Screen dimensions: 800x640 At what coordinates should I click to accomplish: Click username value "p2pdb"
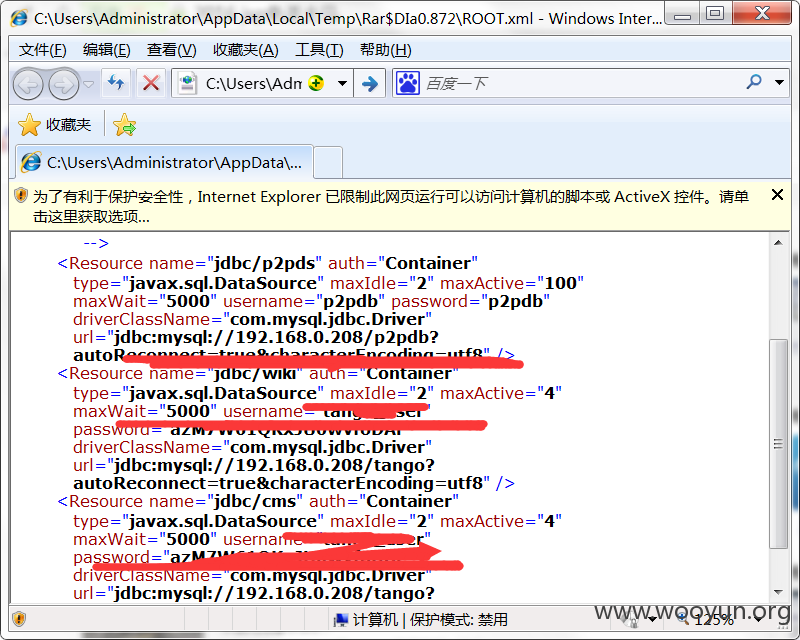coord(351,301)
